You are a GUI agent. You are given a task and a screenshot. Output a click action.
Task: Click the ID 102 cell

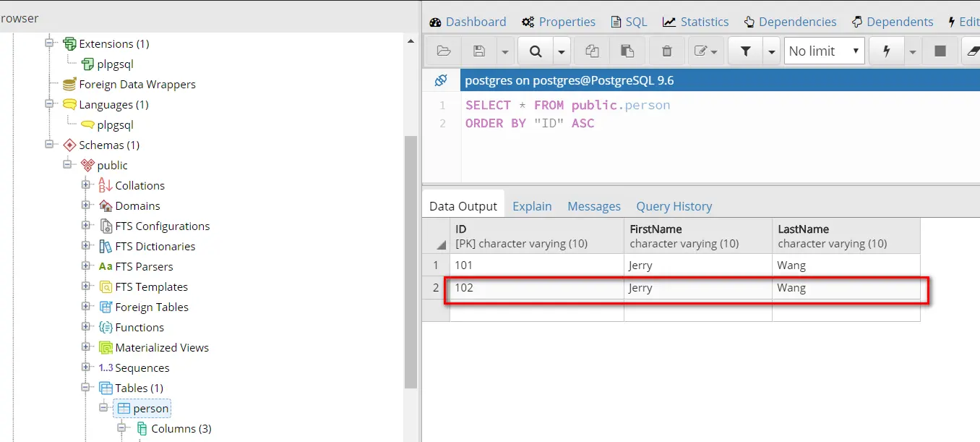[x=536, y=288]
